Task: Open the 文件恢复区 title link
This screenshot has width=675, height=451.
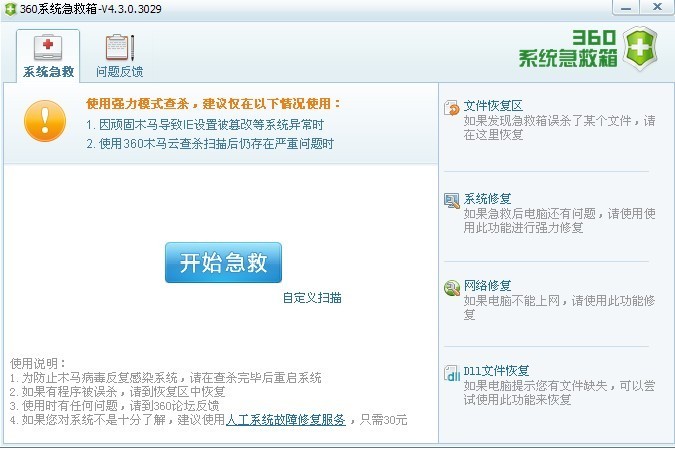Action: coord(493,106)
